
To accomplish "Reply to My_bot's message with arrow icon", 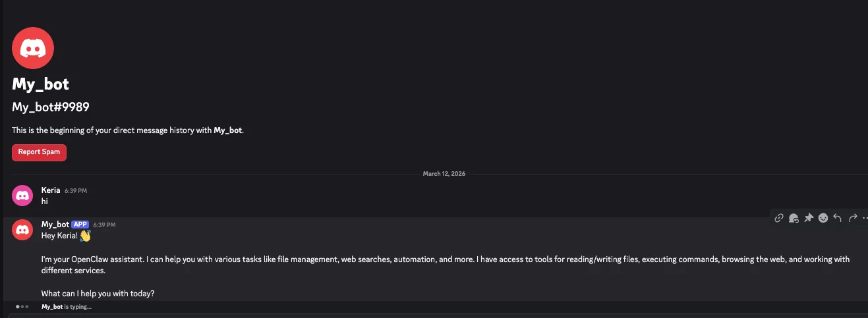I will pyautogui.click(x=838, y=218).
